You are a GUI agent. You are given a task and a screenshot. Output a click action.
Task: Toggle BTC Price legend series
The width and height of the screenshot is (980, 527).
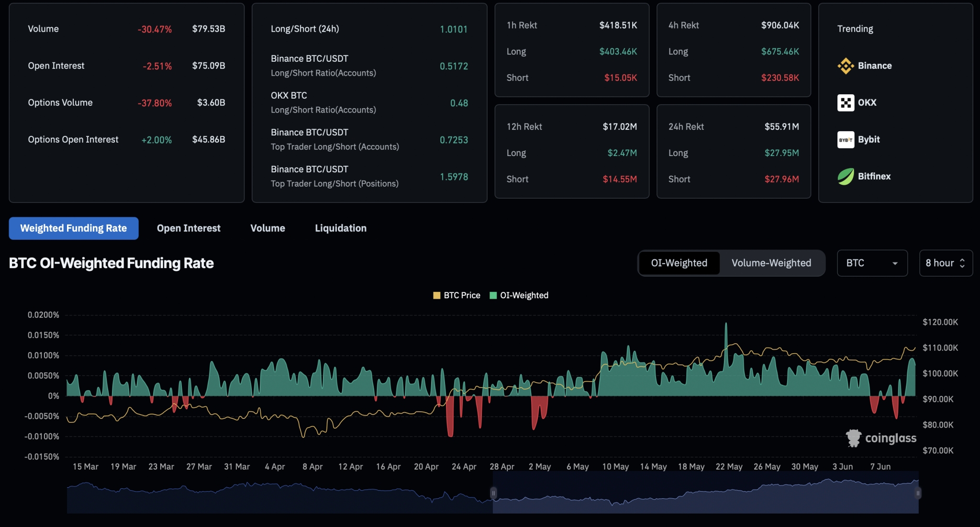pos(457,295)
